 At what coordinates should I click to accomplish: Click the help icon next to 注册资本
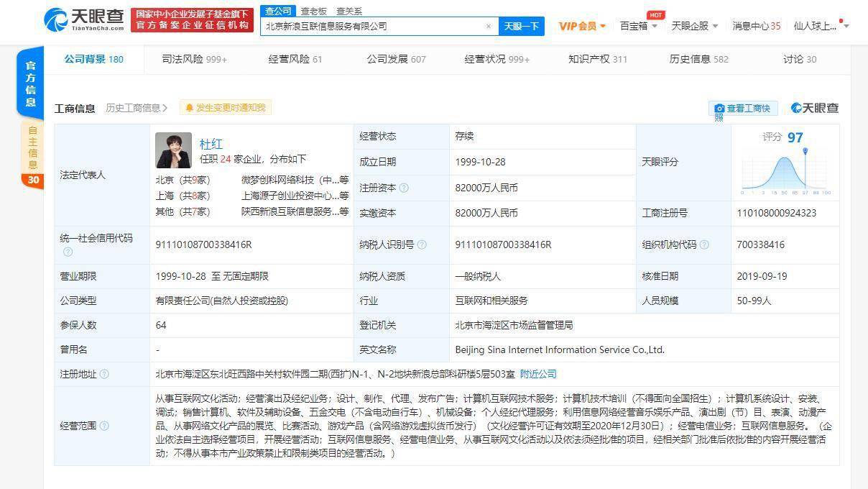404,188
